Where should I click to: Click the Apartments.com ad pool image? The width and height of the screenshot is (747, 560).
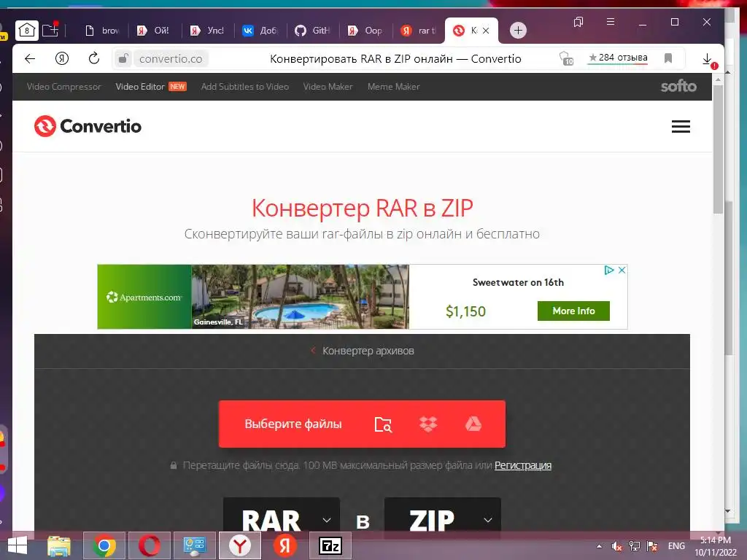click(300, 297)
